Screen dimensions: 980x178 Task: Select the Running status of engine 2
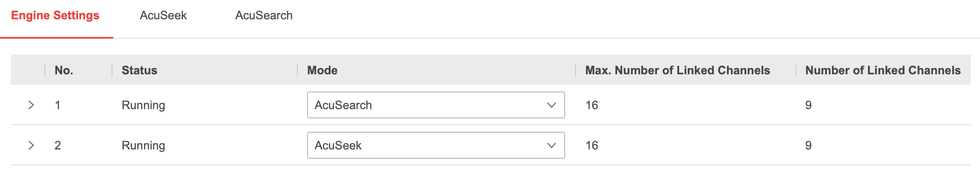tap(143, 145)
